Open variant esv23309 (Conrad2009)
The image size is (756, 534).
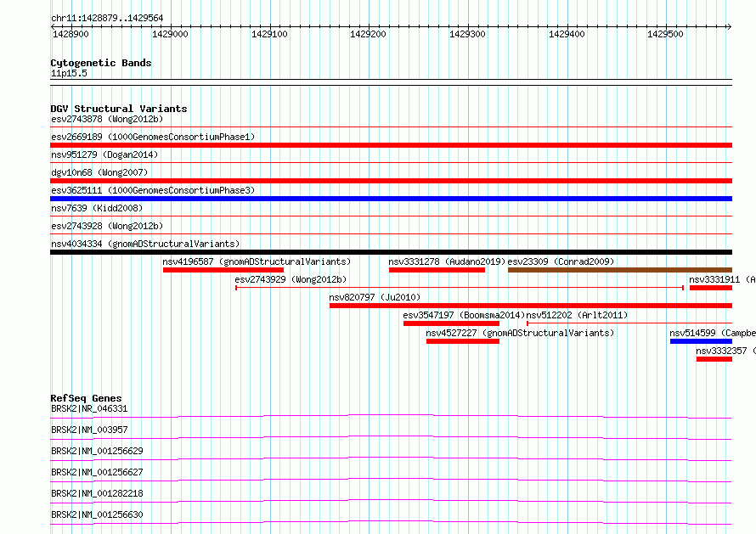click(x=561, y=261)
